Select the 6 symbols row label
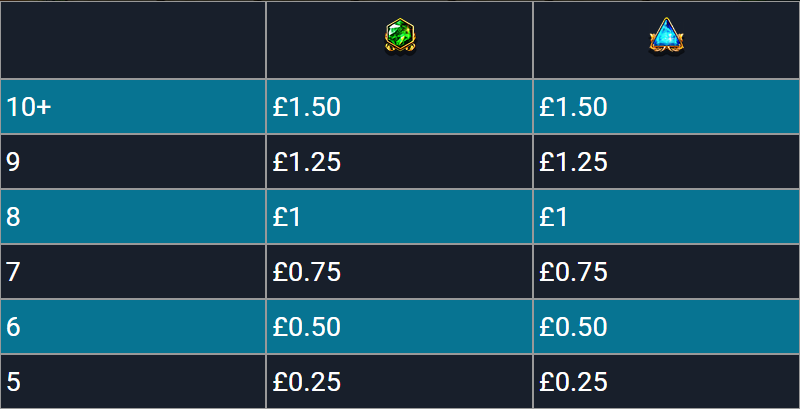Viewport: 800px width, 409px height. click(x=13, y=327)
